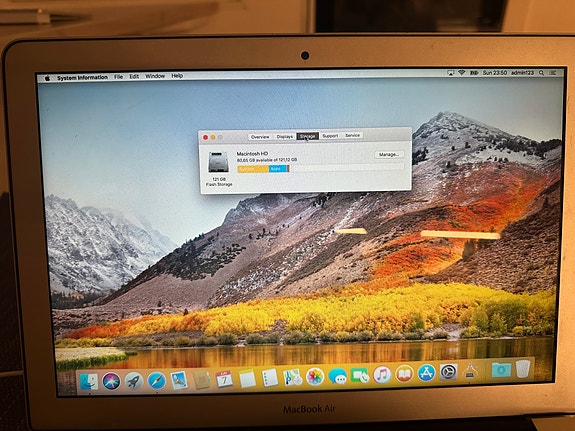The width and height of the screenshot is (575, 431).
Task: Open System Preferences gear icon
Action: coord(448,372)
